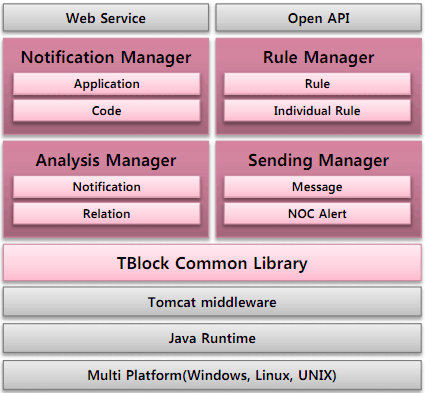
Task: Click the Tomcat middleware layer
Action: coord(212,302)
